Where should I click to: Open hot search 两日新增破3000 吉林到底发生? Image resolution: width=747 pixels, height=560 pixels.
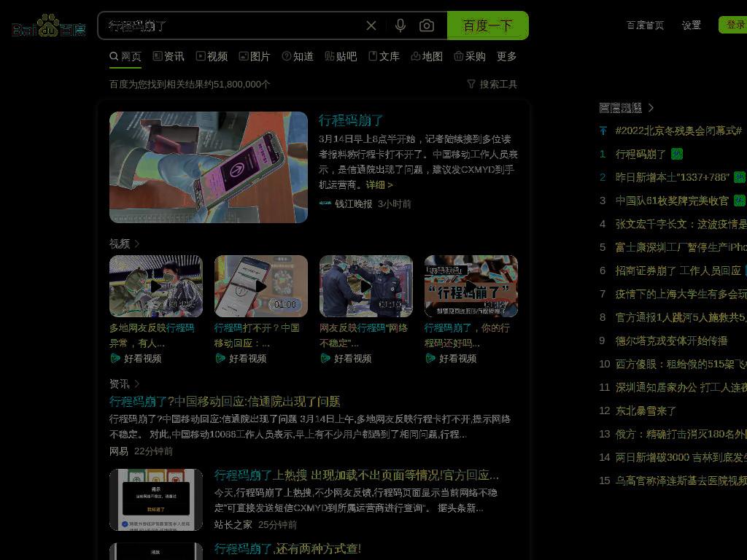(681, 457)
